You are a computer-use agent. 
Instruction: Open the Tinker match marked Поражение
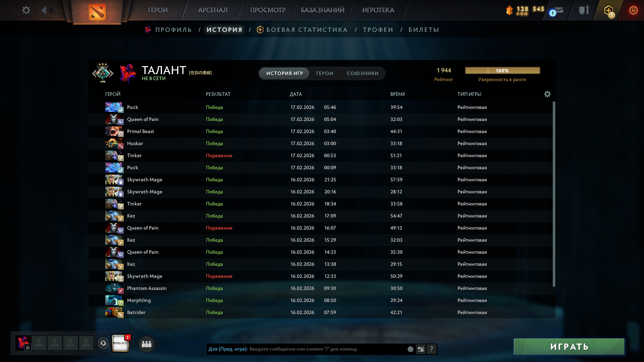click(x=320, y=156)
